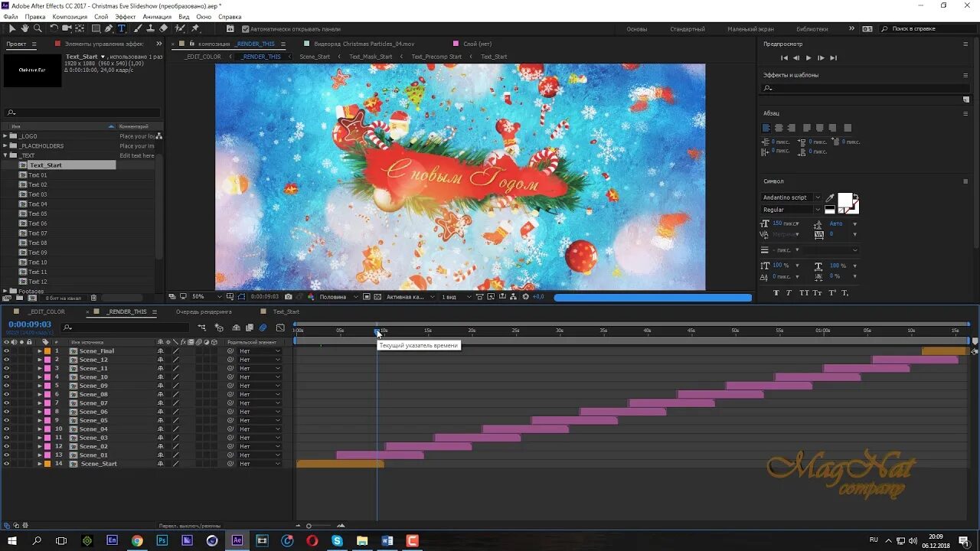Click the Graph Editor icon in timeline
This screenshot has height=551, width=980.
[x=280, y=328]
